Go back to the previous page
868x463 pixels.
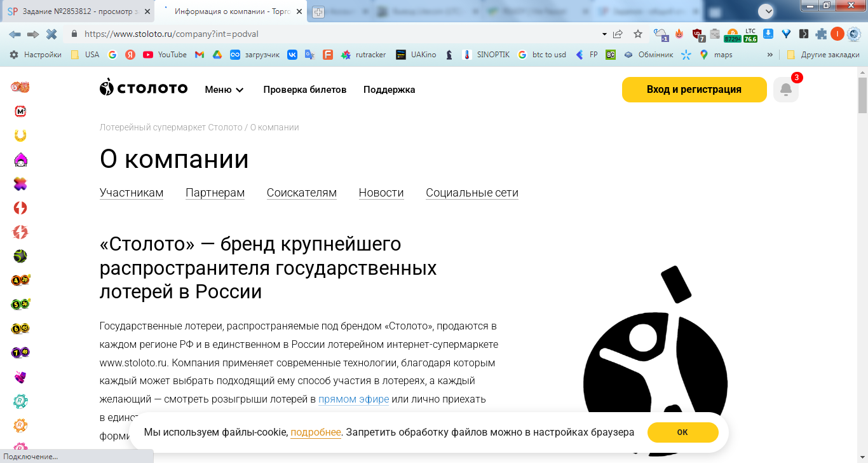tap(15, 34)
